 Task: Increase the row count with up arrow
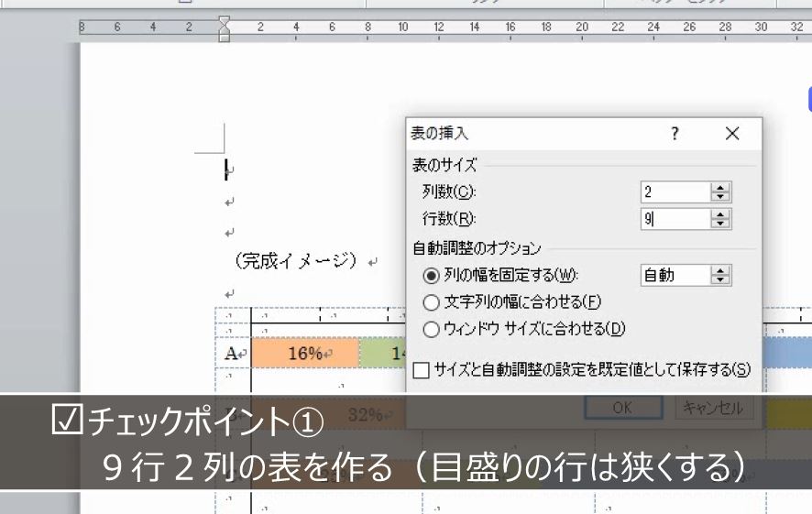click(x=720, y=214)
